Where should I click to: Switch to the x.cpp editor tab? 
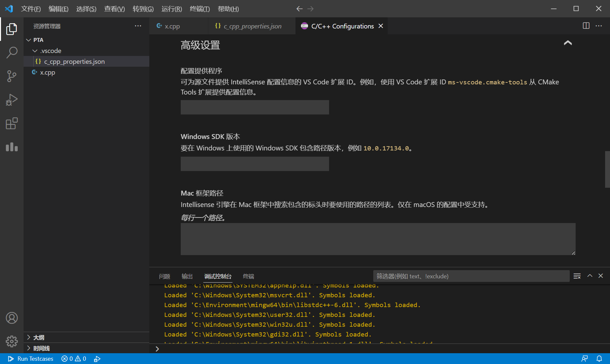pos(178,26)
